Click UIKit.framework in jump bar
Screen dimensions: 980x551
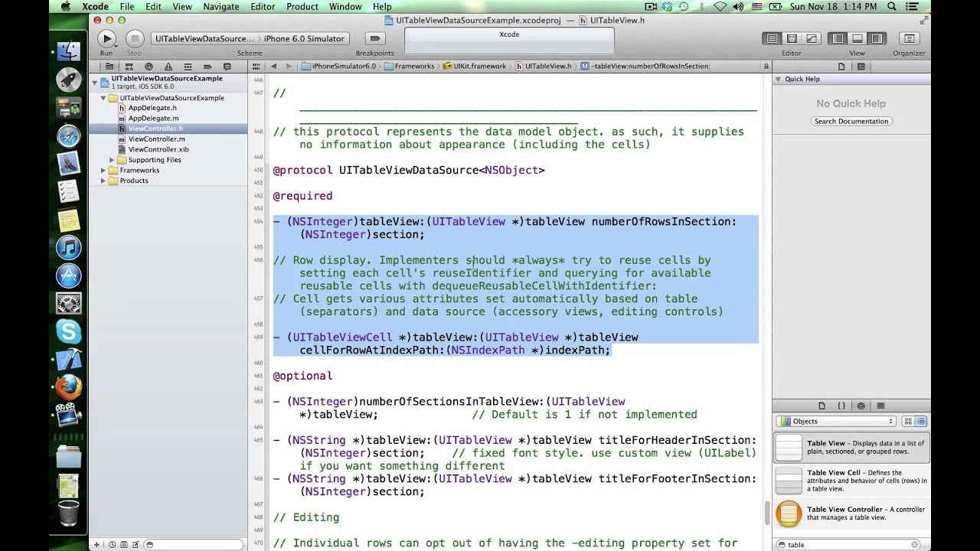474,67
